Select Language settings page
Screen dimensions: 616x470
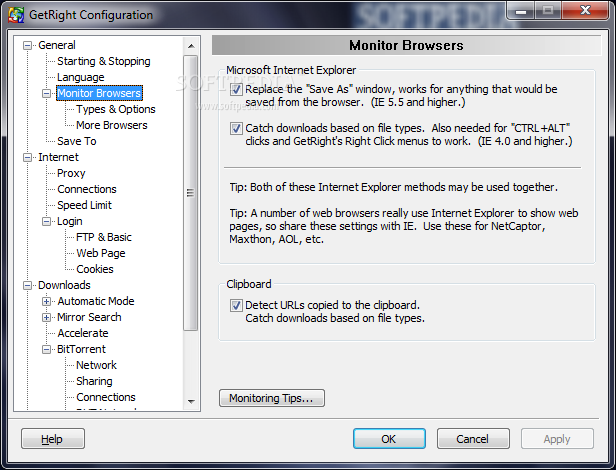click(x=81, y=77)
